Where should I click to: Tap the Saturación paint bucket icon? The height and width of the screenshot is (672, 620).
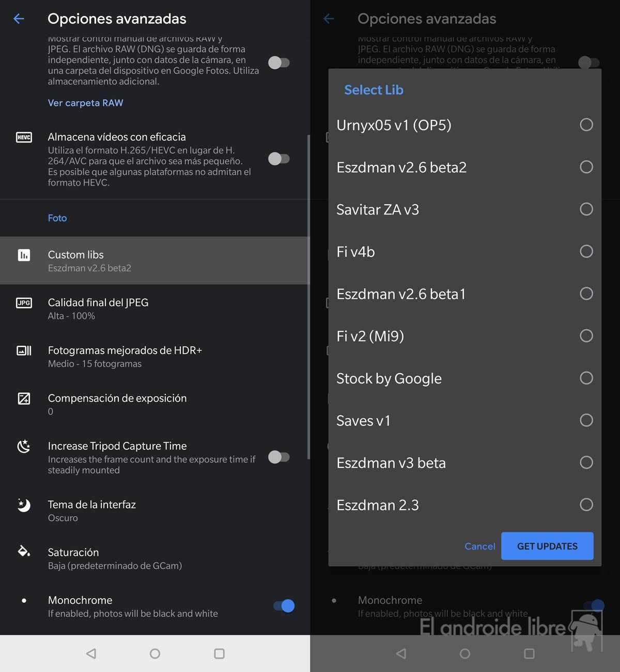tap(24, 551)
